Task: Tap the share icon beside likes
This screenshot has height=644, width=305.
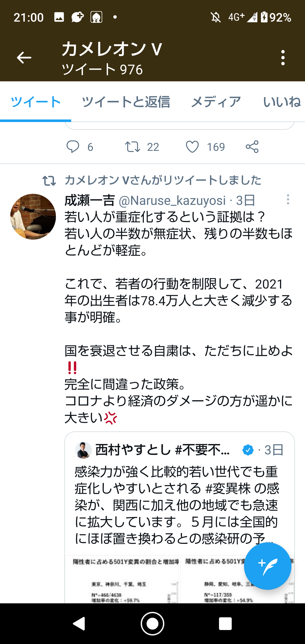Action: click(x=252, y=147)
